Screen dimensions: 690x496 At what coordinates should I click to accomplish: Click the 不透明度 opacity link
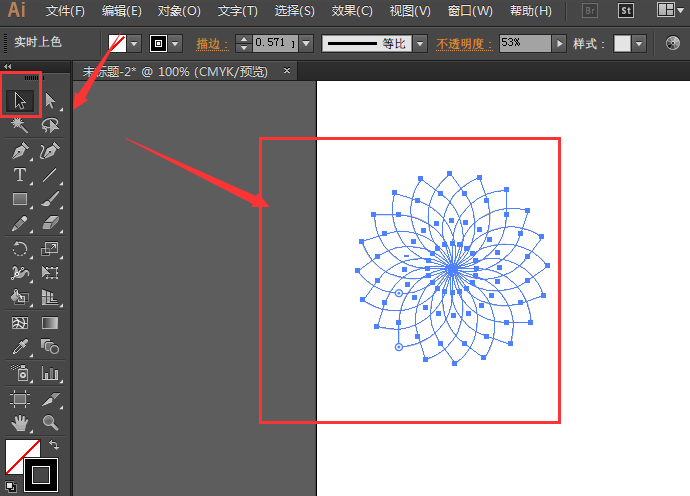pos(464,44)
